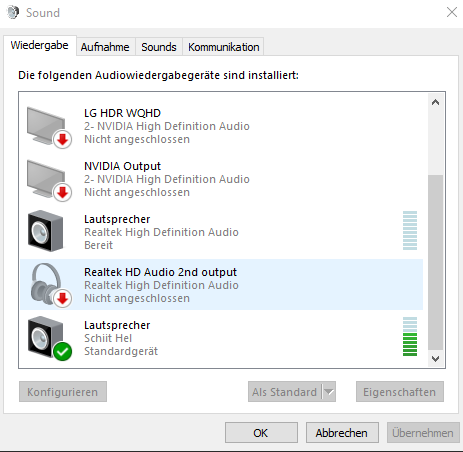Click Nicht angeschlossen under NVIDIA Output
Viewport: 463px width, 452px height.
[137, 192]
